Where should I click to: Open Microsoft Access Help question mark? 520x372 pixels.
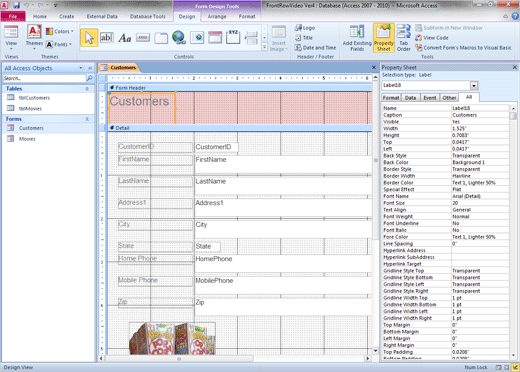515,16
